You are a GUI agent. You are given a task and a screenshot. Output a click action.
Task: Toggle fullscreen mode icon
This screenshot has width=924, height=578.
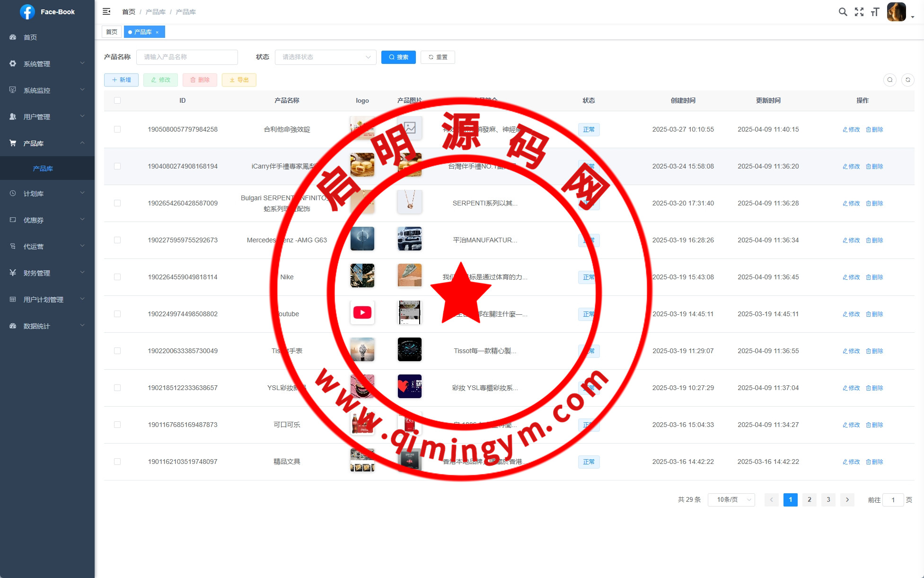coord(859,12)
